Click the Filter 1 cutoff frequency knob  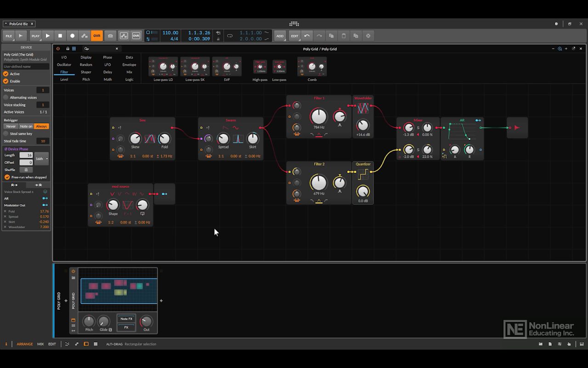(x=318, y=116)
